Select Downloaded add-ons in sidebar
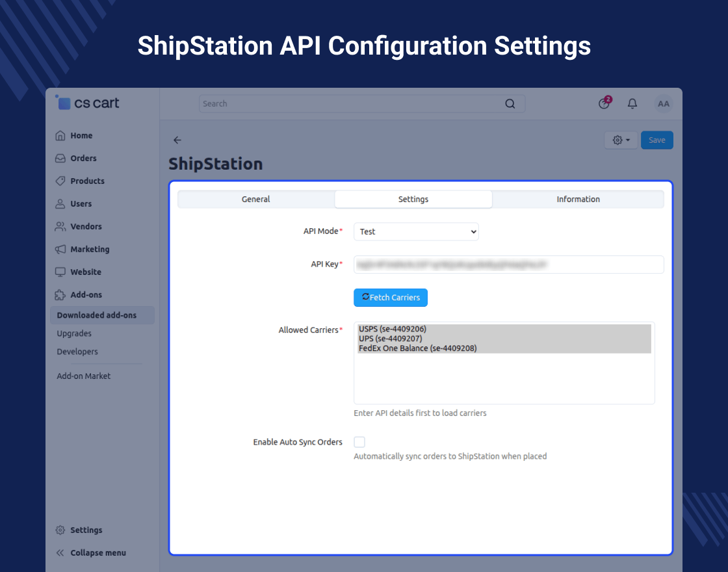Viewport: 728px width, 572px height. 102,315
